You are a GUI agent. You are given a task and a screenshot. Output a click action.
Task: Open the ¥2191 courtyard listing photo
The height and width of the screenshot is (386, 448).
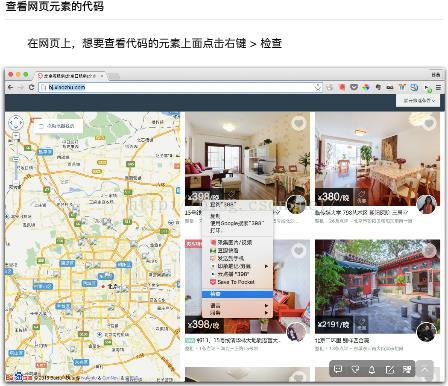377,287
